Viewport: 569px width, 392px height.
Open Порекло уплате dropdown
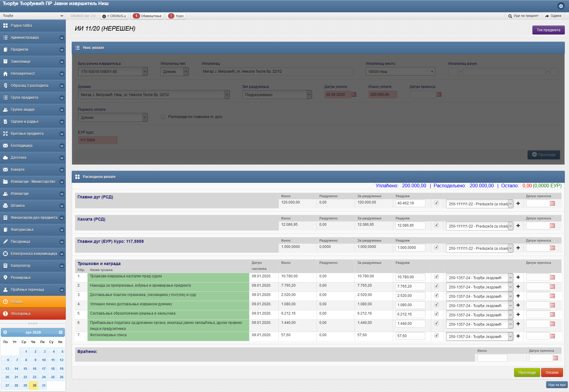coord(113,117)
